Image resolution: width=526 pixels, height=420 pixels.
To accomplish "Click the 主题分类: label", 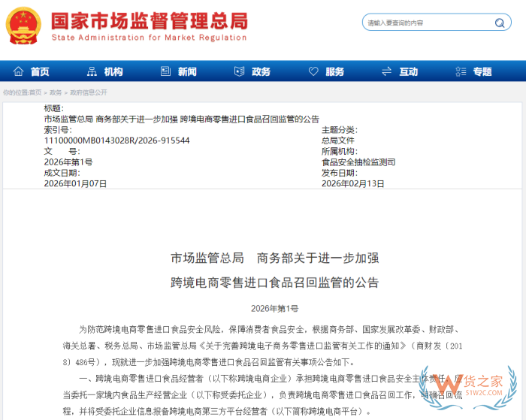I will coord(340,130).
